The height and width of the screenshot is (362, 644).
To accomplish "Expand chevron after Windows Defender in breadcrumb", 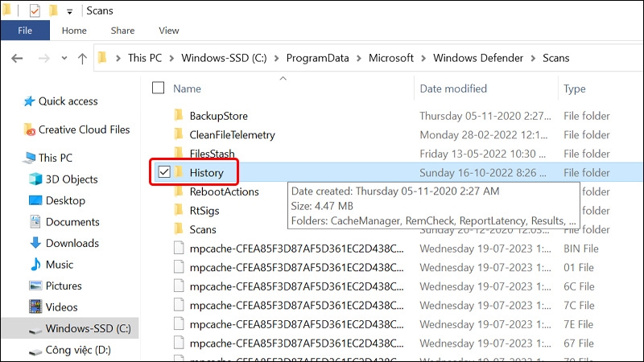I will point(533,58).
